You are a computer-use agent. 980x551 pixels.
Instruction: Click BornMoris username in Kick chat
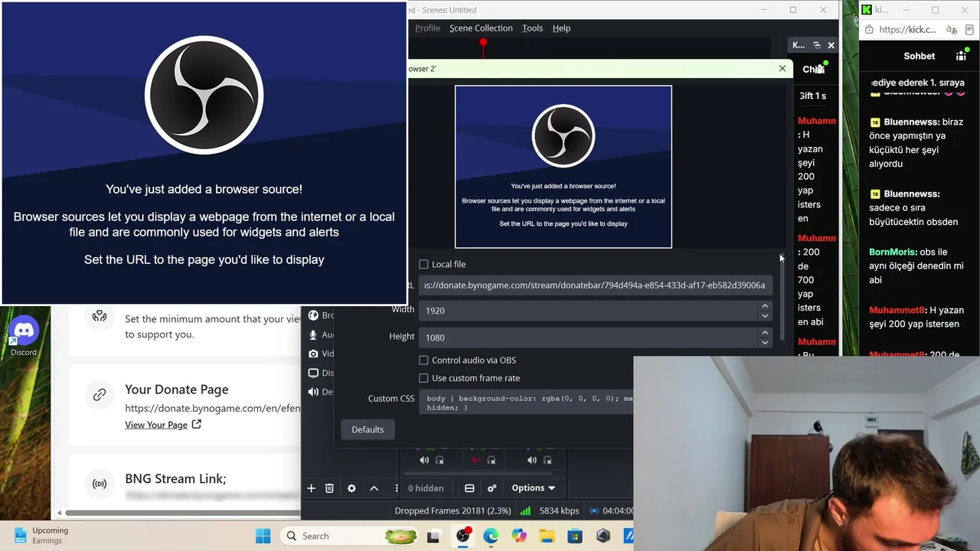click(x=892, y=252)
